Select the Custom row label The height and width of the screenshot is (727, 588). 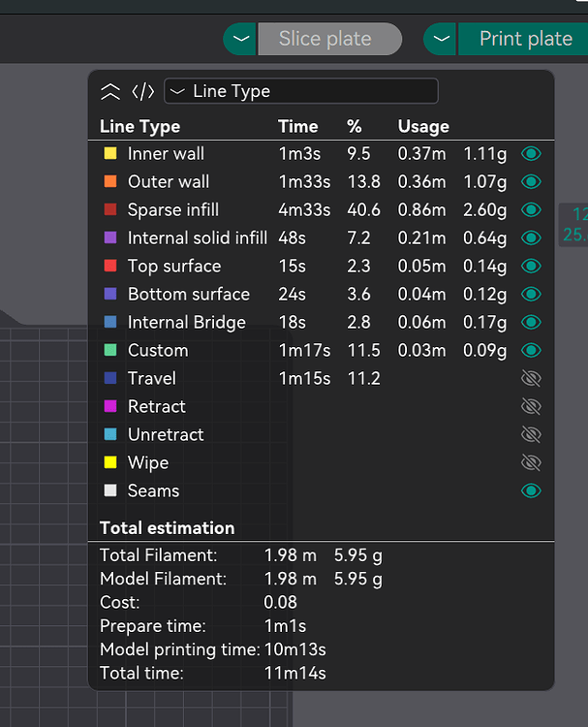[158, 351]
